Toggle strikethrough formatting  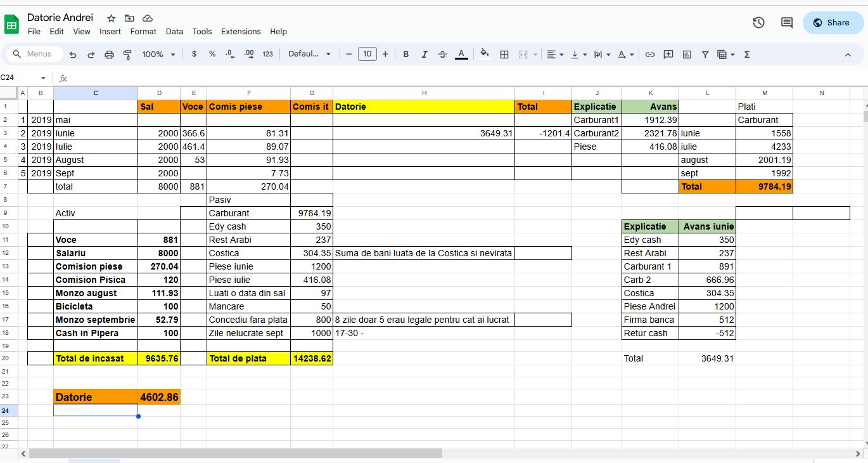tap(442, 55)
